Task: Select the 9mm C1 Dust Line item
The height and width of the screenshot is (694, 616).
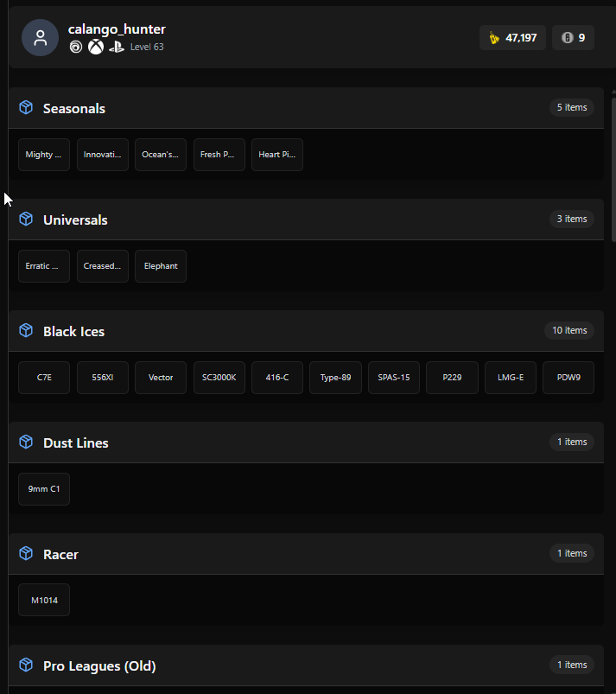Action: (44, 489)
